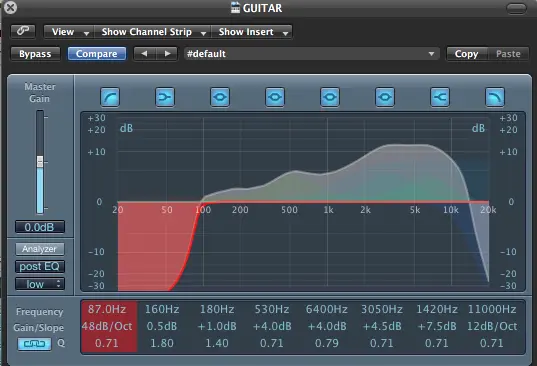Viewport: 537px width, 366px height.
Task: Toggle the high shelf band icon
Action: click(x=440, y=98)
